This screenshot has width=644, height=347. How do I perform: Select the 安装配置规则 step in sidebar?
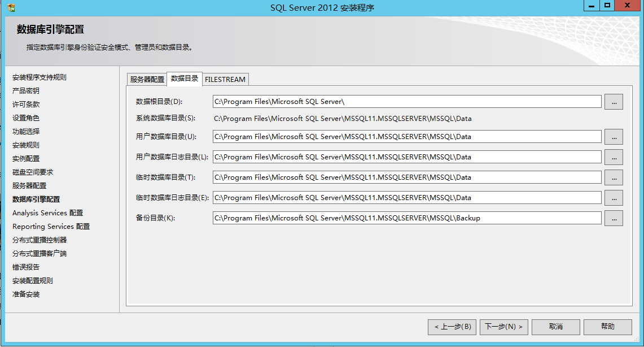33,281
